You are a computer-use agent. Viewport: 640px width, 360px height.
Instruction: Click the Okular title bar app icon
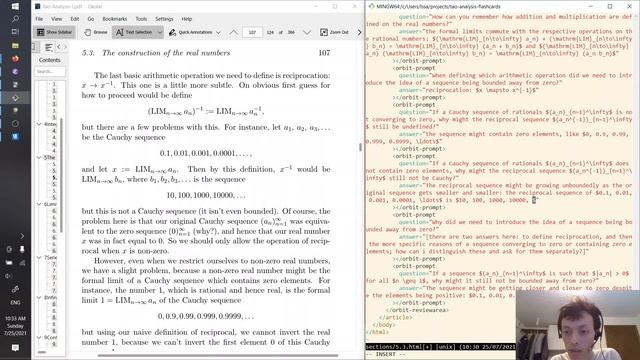tap(38, 6)
